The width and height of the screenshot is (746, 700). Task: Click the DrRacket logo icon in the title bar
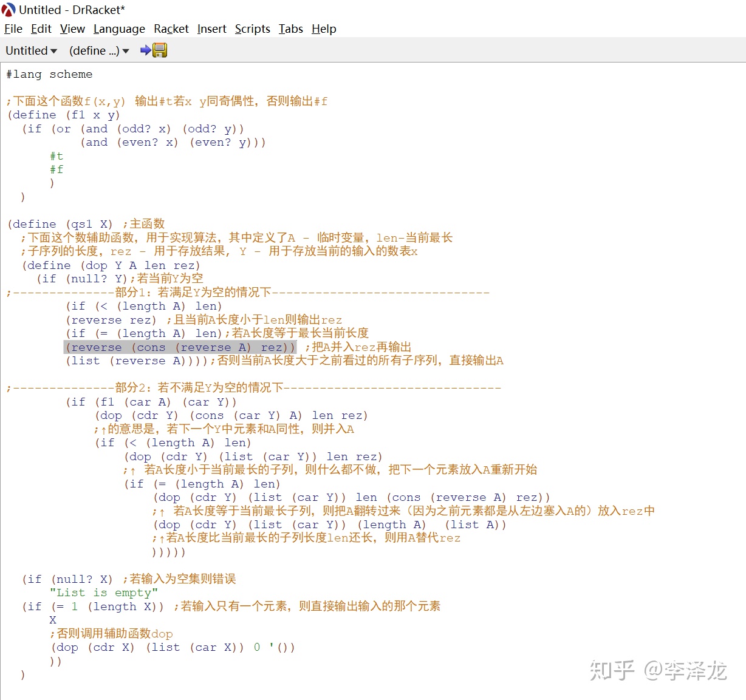tap(7, 9)
